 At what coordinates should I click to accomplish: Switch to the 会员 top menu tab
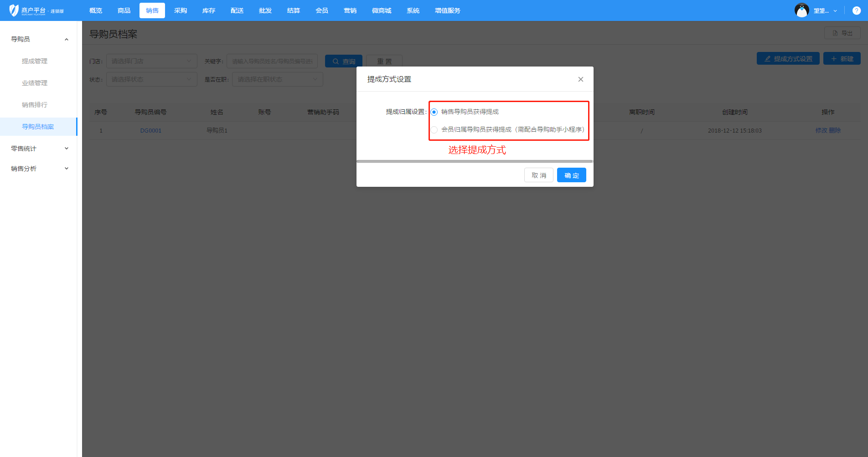[x=321, y=10]
